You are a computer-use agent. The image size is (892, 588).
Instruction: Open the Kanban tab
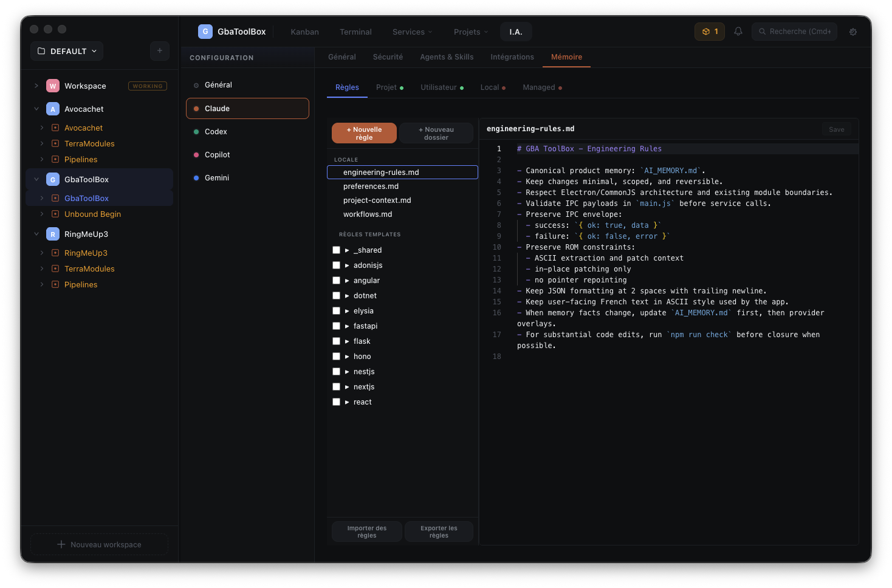[304, 32]
